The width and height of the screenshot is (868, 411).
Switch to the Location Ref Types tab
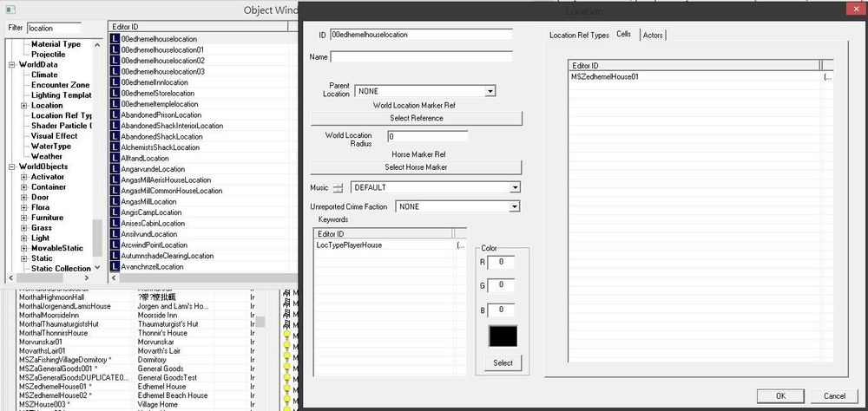[579, 35]
